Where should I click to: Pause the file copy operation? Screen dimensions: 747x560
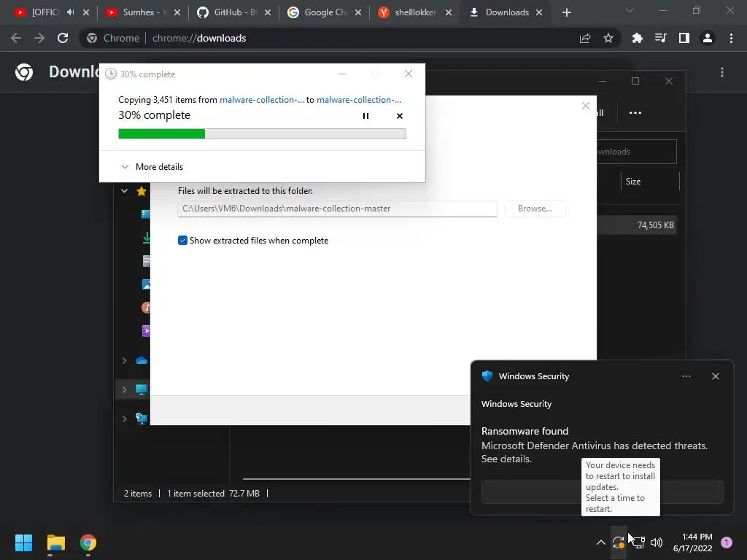[x=365, y=116]
